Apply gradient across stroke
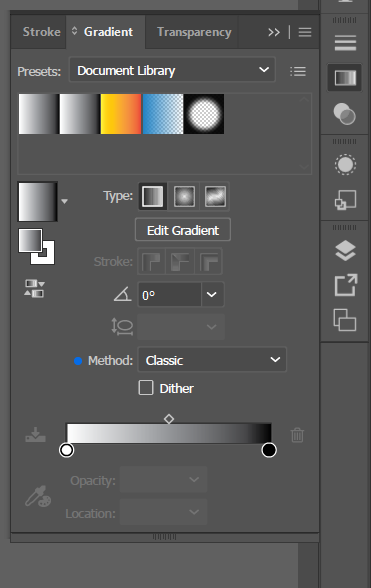 [x=209, y=261]
